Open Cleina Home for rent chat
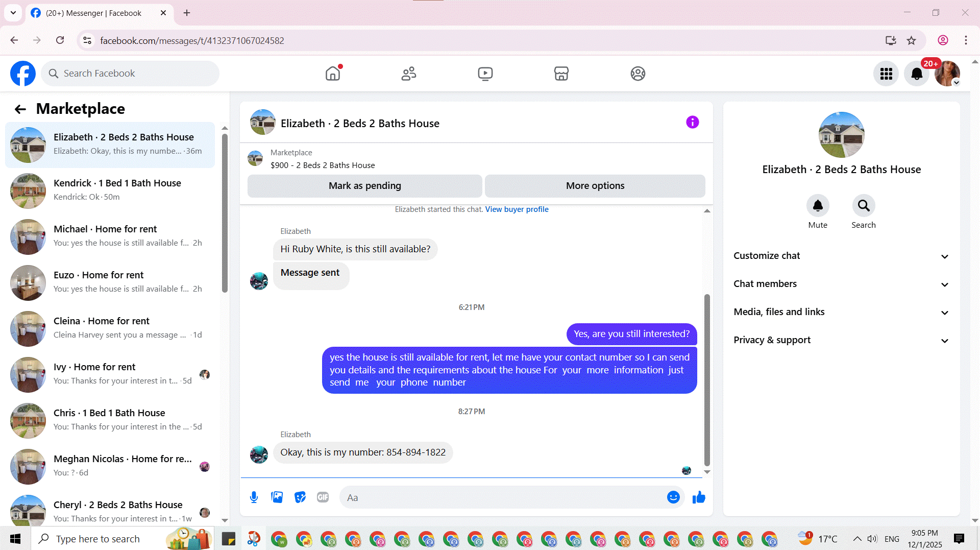The height and width of the screenshot is (550, 980). pyautogui.click(x=110, y=329)
